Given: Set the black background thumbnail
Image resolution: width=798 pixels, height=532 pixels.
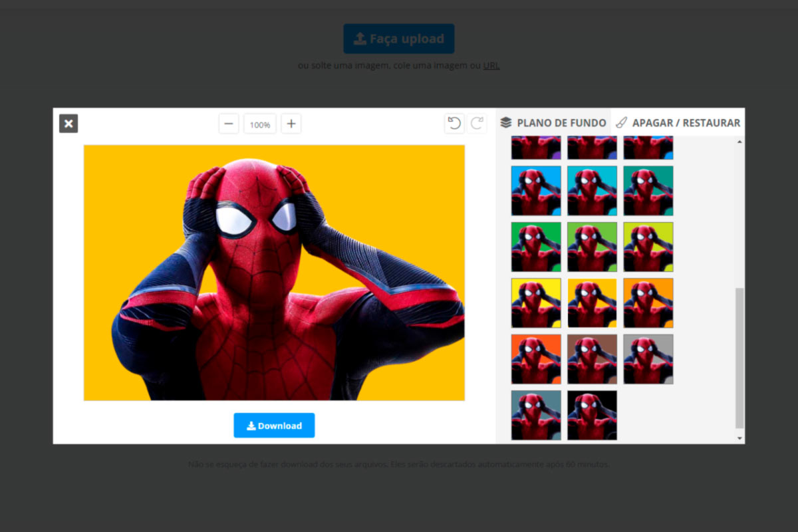Looking at the screenshot, I should [593, 415].
